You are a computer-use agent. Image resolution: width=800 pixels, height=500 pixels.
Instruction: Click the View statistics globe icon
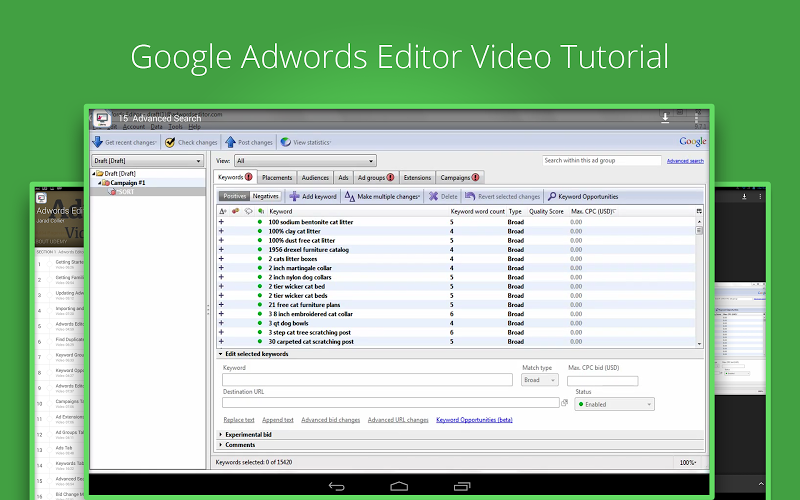click(x=286, y=142)
